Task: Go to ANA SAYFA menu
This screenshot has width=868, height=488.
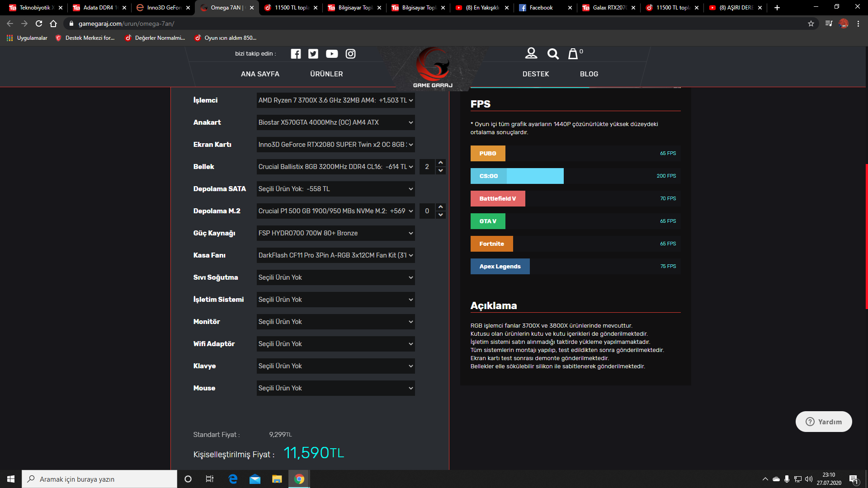Action: point(260,74)
